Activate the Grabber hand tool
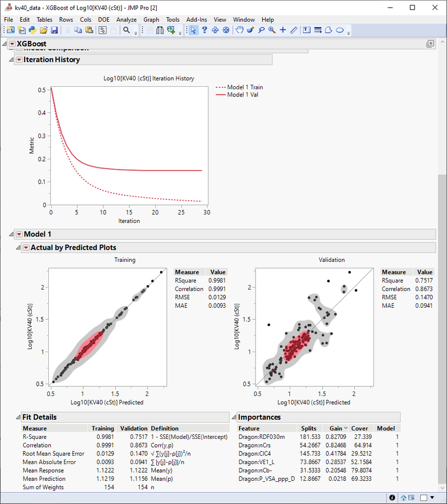 click(x=240, y=30)
